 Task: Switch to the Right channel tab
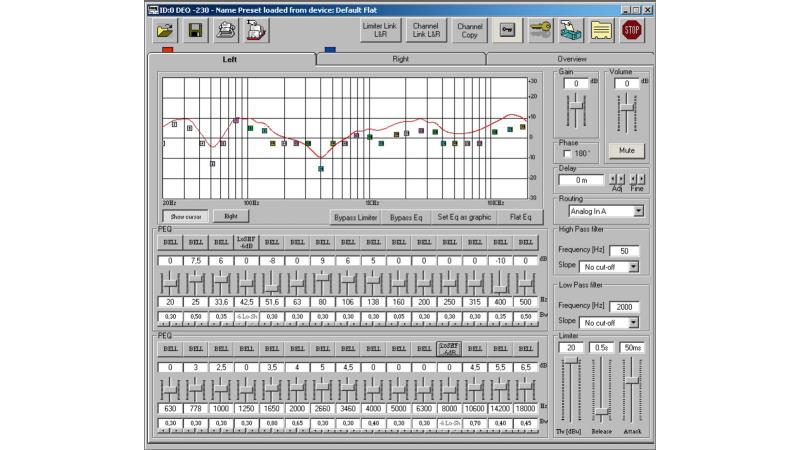(x=400, y=60)
